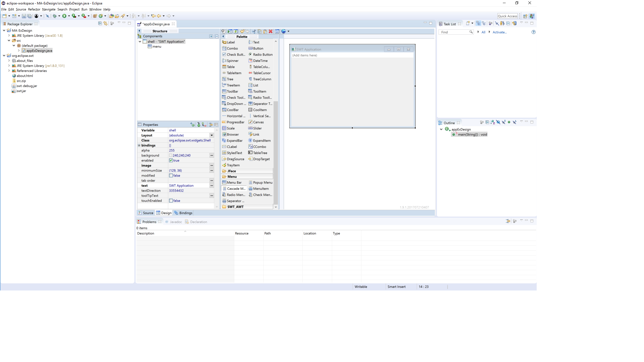644x362 pixels.
Task: Collapse the shell node in Components tree
Action: coord(140,42)
